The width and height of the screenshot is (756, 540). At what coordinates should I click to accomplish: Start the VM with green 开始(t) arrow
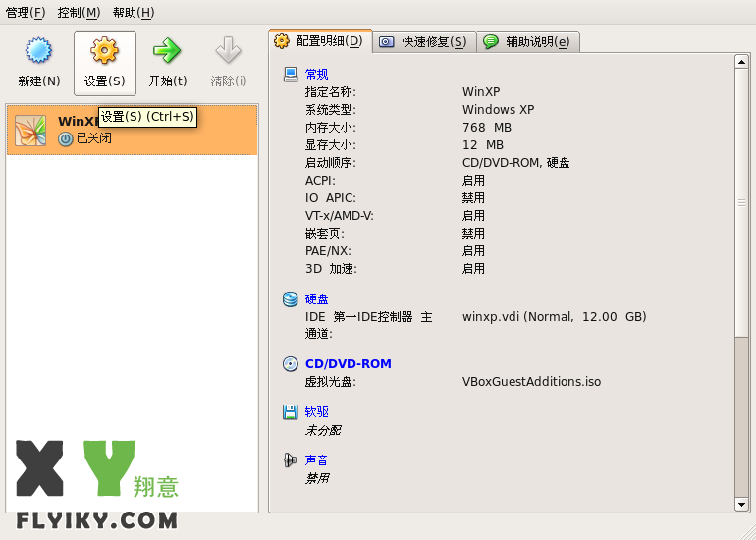[x=167, y=51]
